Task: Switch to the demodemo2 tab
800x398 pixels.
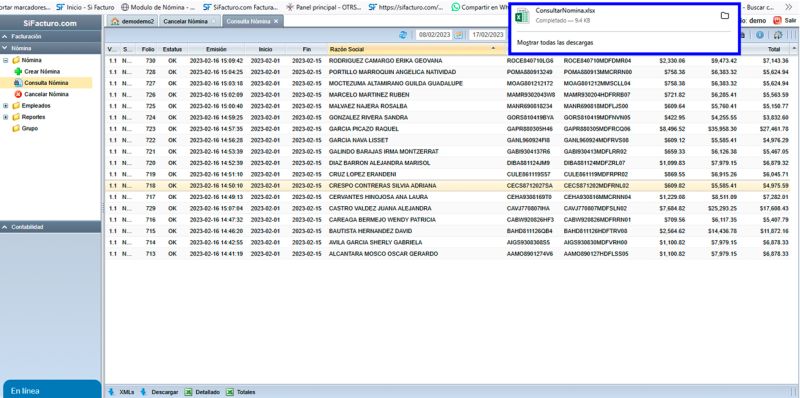Action: [x=133, y=21]
